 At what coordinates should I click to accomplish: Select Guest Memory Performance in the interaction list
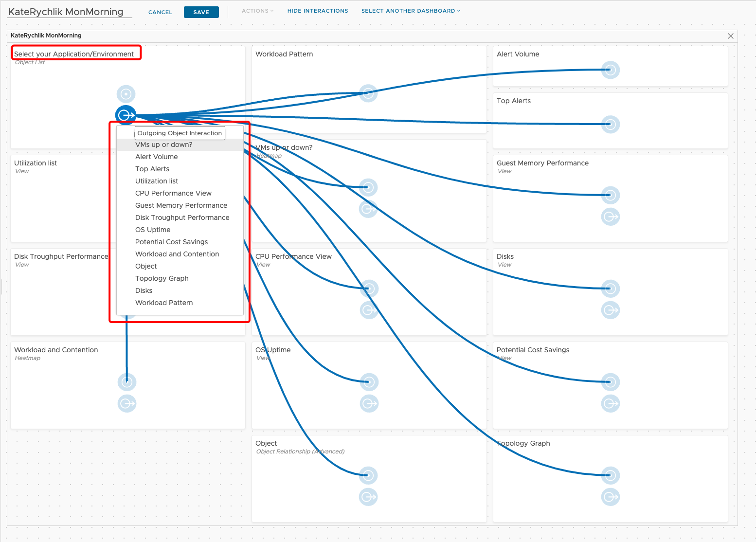[181, 205]
